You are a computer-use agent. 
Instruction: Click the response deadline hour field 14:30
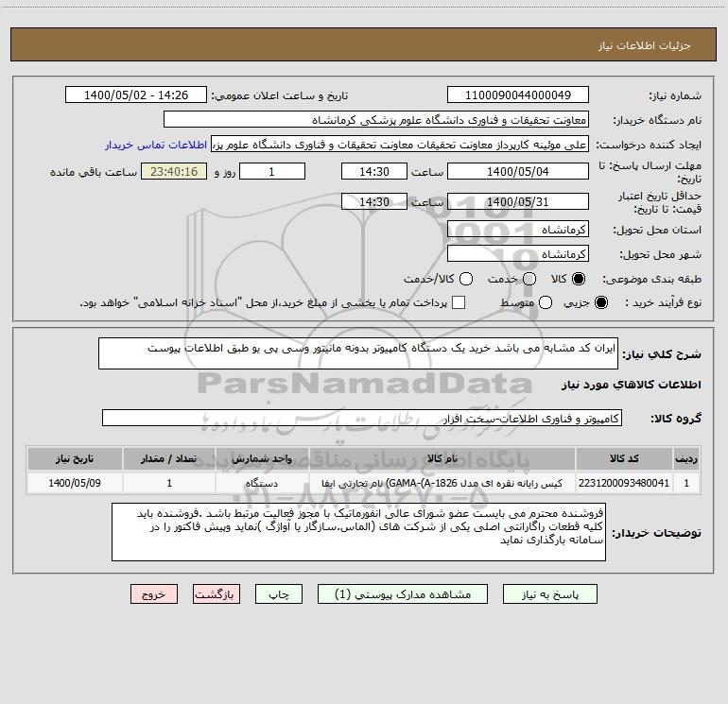(x=374, y=172)
